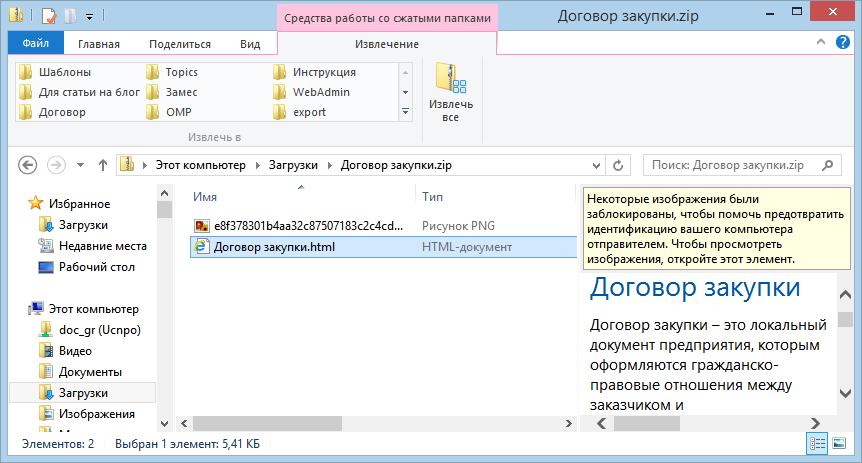
Task: Switch to large icons view in status bar
Action: tap(838, 443)
